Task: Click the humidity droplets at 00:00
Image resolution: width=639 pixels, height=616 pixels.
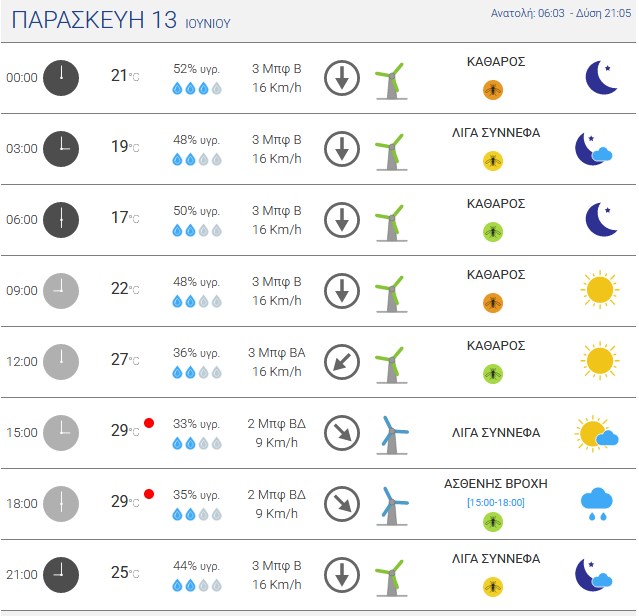Action: point(197,88)
